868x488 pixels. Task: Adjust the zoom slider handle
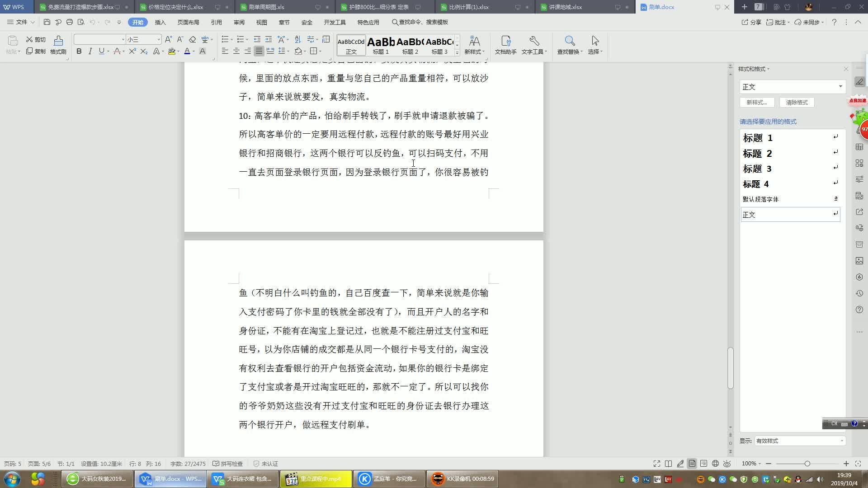click(x=807, y=464)
